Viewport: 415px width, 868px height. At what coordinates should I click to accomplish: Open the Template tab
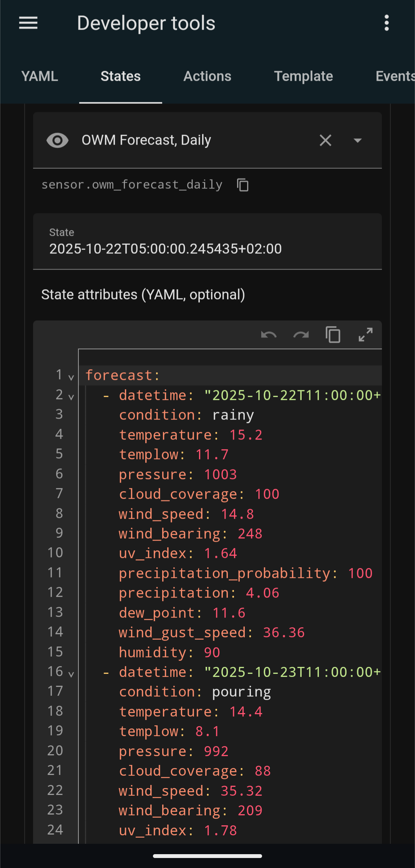click(304, 76)
